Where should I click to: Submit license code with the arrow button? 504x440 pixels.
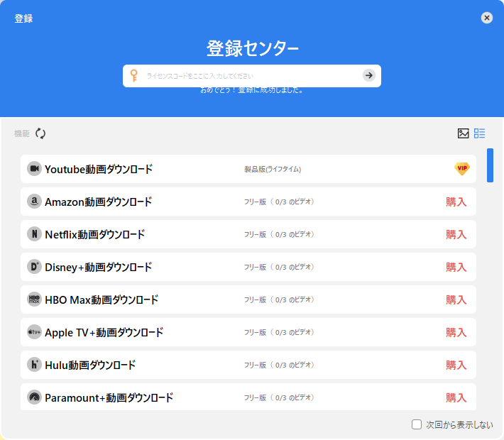point(369,75)
